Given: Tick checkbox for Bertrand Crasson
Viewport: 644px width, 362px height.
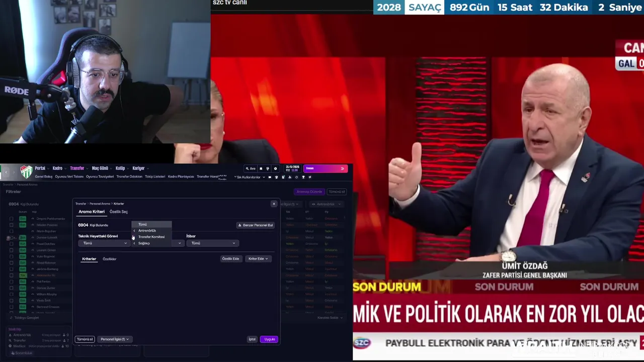Looking at the screenshot, I should point(11,307).
